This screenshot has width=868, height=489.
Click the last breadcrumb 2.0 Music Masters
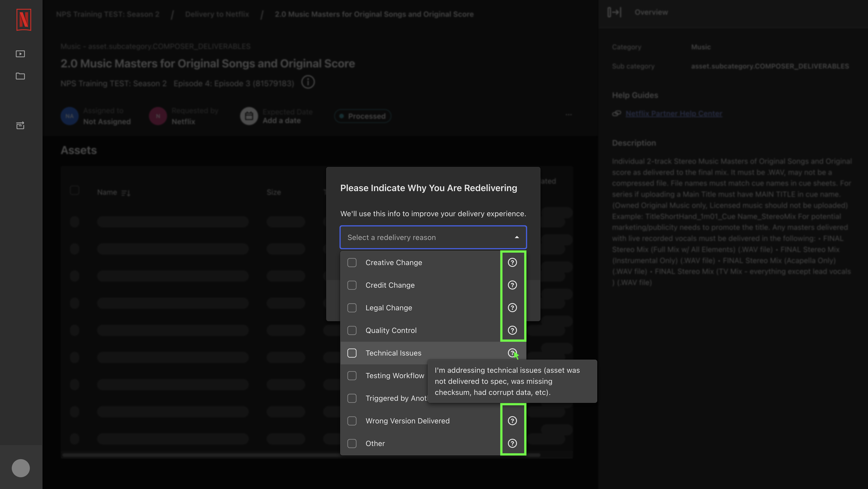pyautogui.click(x=374, y=14)
